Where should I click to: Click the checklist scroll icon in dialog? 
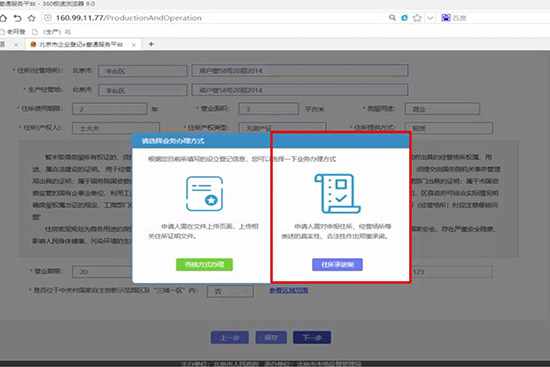[x=337, y=193]
